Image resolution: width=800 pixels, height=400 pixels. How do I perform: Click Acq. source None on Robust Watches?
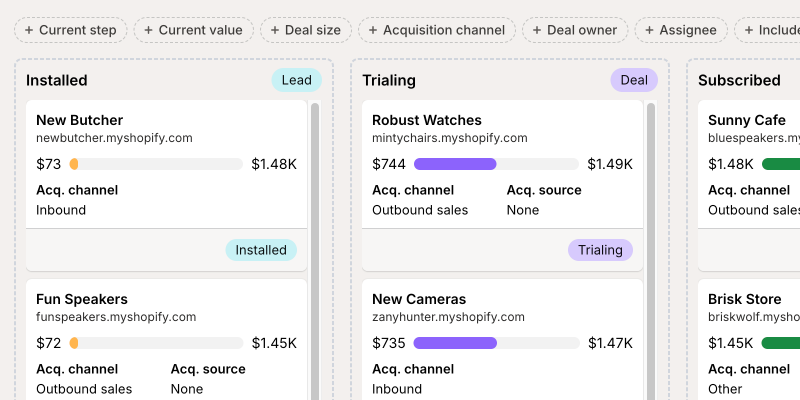point(523,210)
